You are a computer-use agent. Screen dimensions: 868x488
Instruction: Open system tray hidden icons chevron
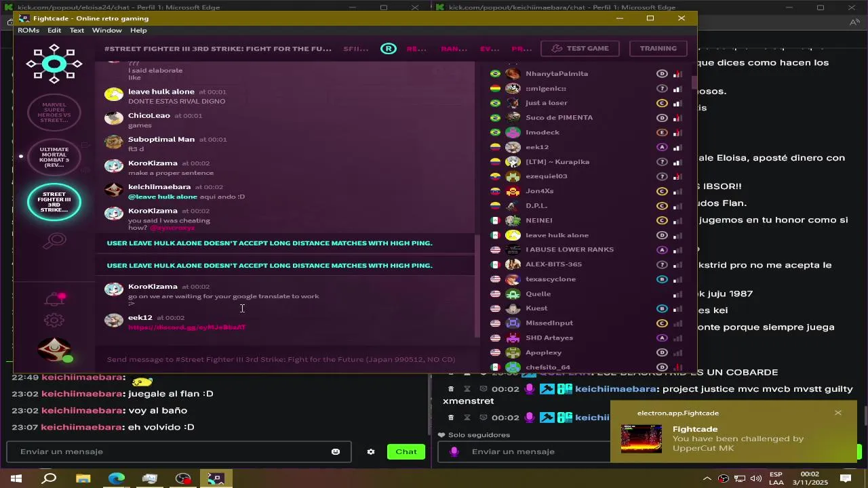[707, 479]
